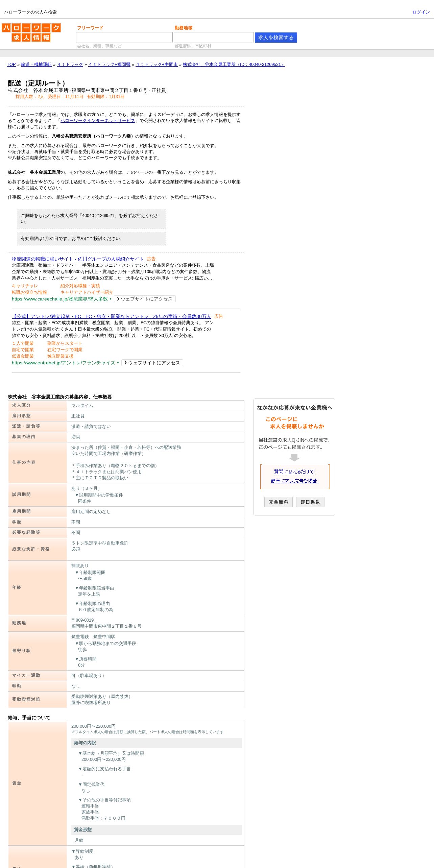Click 1人で開業 sublink
The image size is (434, 868).
tap(23, 343)
